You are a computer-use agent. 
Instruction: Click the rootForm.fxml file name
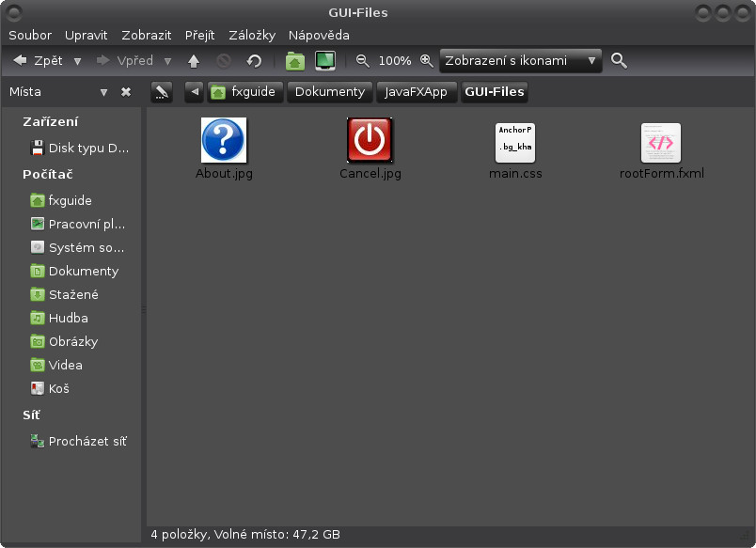point(662,174)
